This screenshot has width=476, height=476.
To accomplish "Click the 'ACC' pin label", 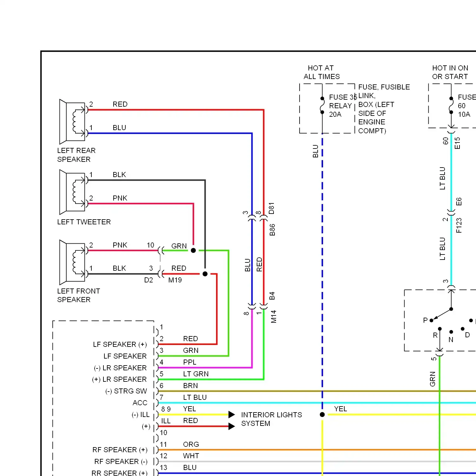I will point(140,403).
